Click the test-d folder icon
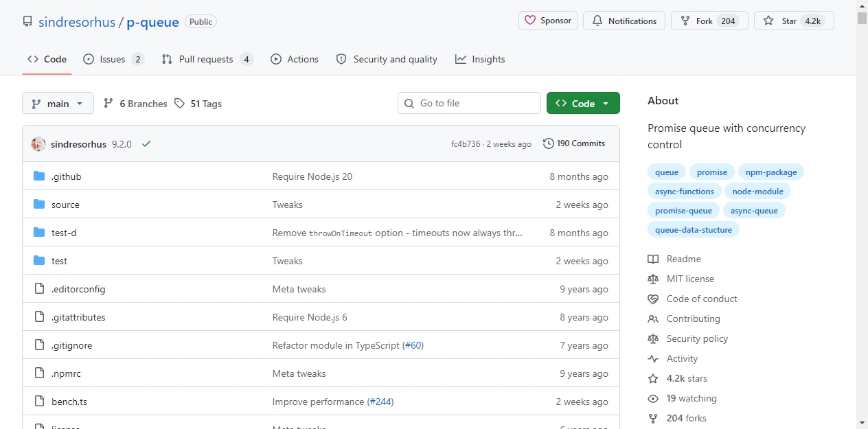Image resolution: width=868 pixels, height=429 pixels. (x=39, y=233)
